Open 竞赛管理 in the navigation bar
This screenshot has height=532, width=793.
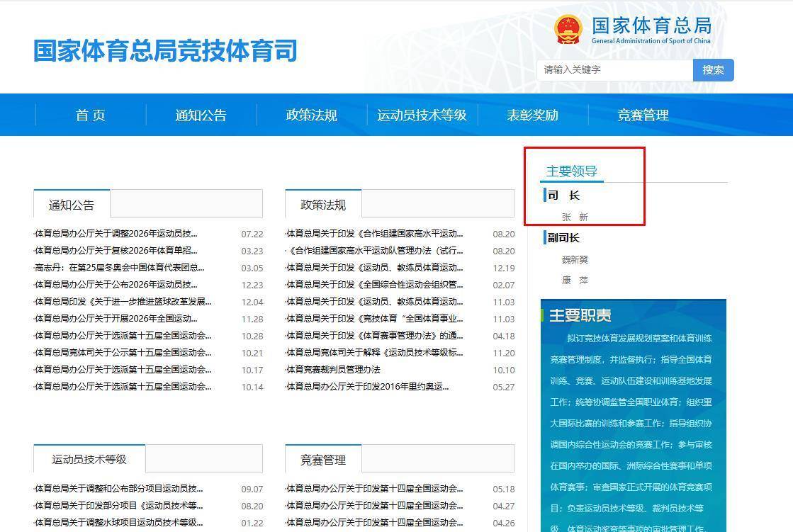tap(643, 115)
